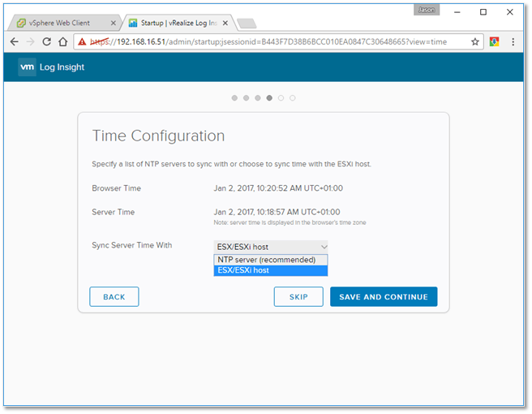Screen dimensions: 532x414
Task: Click the Server Time value Jan 2, 2017, 10:18:57 AM
Action: (277, 212)
